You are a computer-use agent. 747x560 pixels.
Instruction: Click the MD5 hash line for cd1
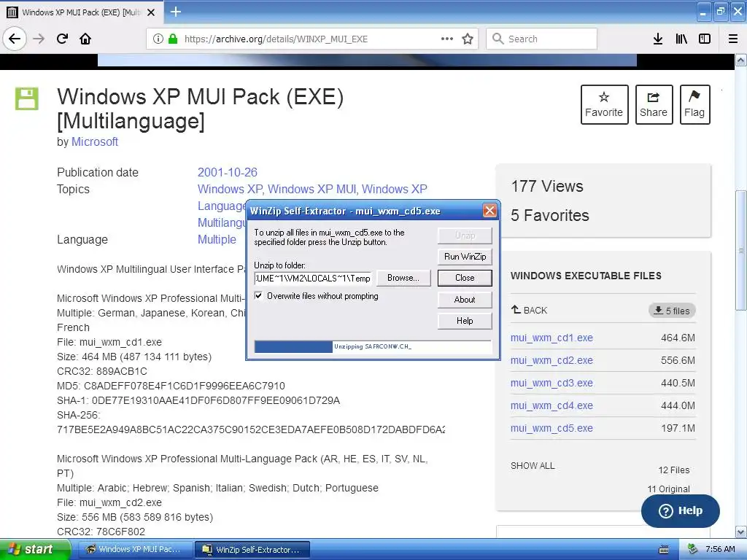pyautogui.click(x=171, y=386)
